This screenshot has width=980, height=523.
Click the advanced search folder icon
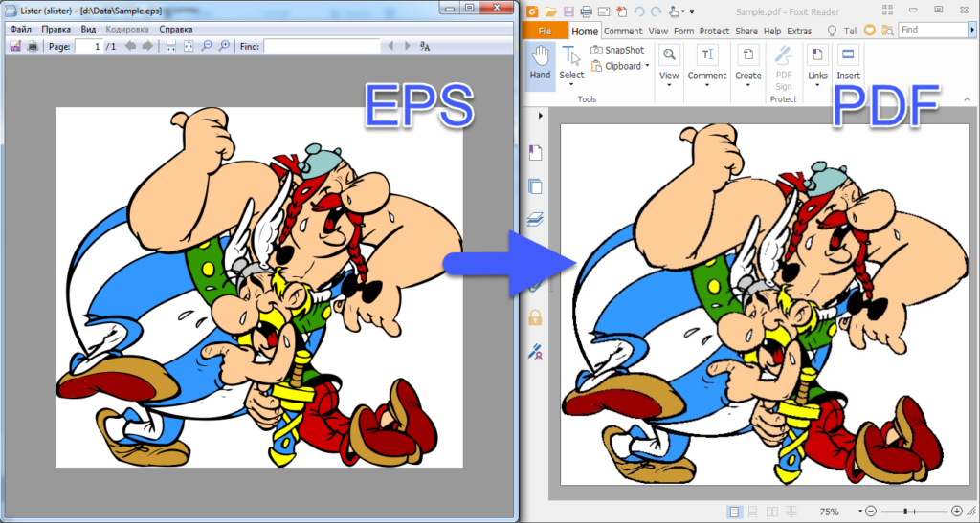(887, 30)
